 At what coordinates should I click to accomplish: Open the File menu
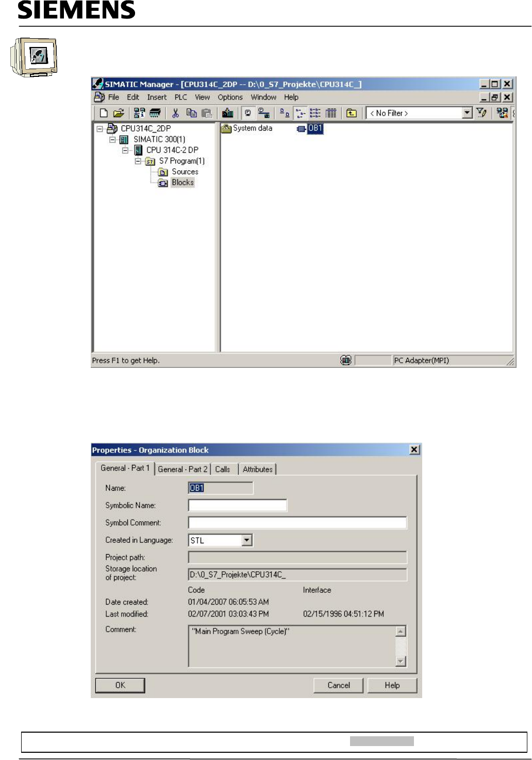coord(113,97)
